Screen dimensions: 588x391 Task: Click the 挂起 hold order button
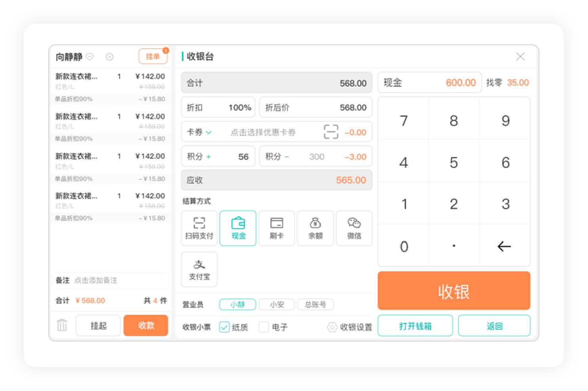pyautogui.click(x=98, y=326)
